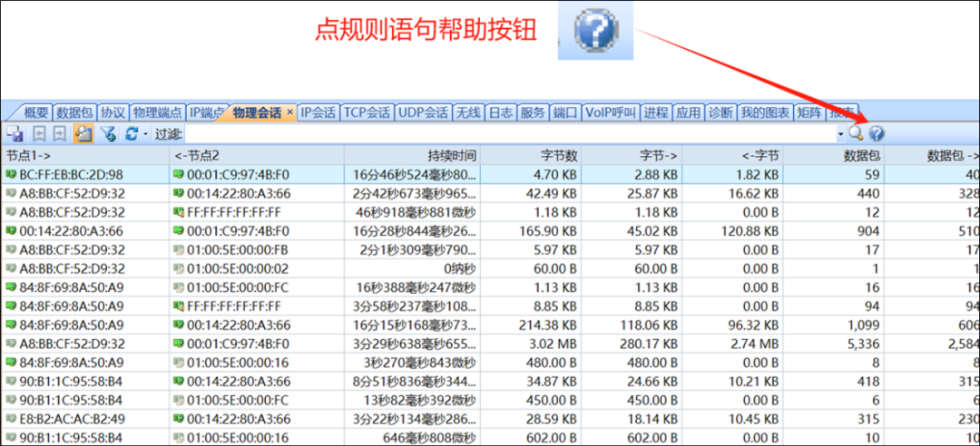Click the add-filter funnel icon
Screen dimensions: 980x446
click(x=109, y=133)
